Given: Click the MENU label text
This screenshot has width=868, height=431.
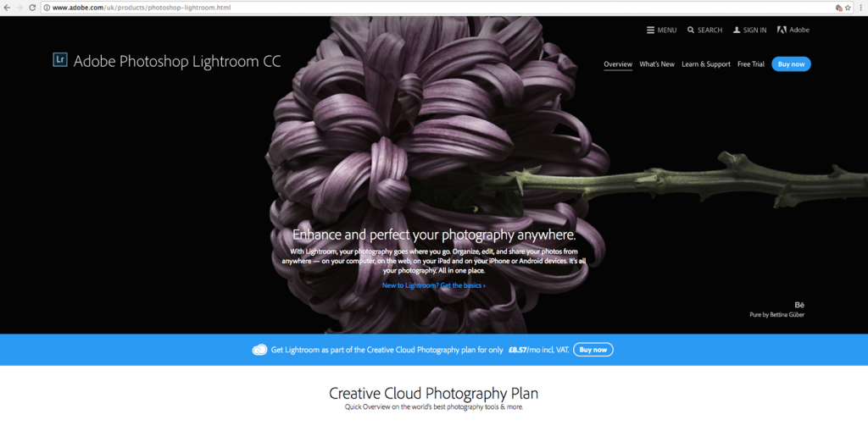Looking at the screenshot, I should (x=667, y=30).
